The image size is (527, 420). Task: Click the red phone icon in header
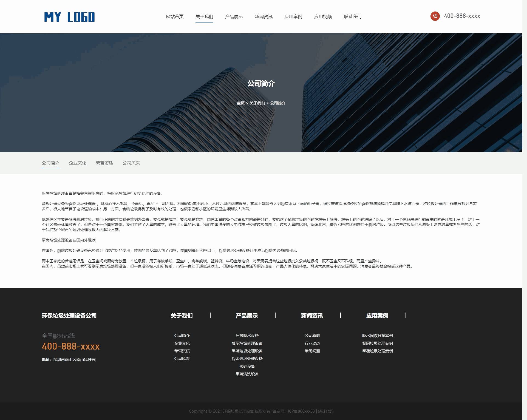point(435,16)
